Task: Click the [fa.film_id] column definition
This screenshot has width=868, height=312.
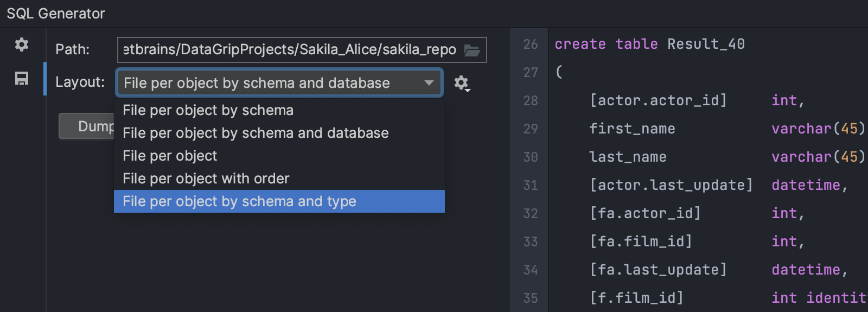Action: (641, 241)
